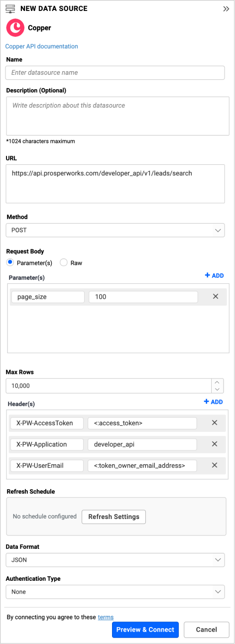Click Preview & Connect
The image size is (235, 644).
145,630
